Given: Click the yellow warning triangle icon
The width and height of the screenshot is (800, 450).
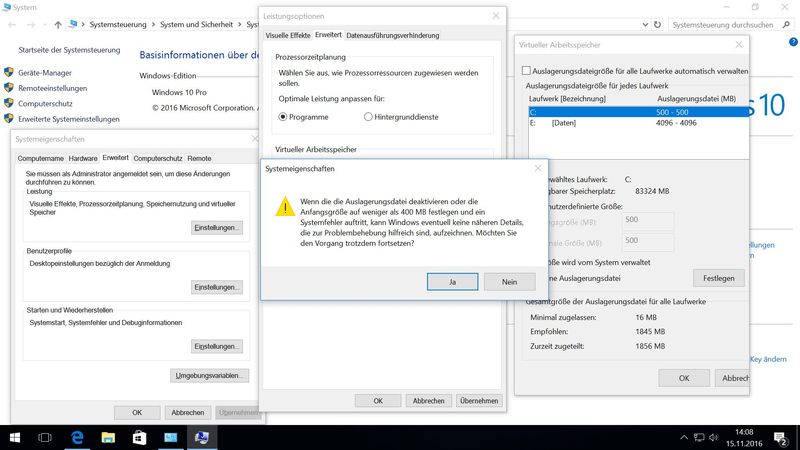Looking at the screenshot, I should pyautogui.click(x=285, y=206).
